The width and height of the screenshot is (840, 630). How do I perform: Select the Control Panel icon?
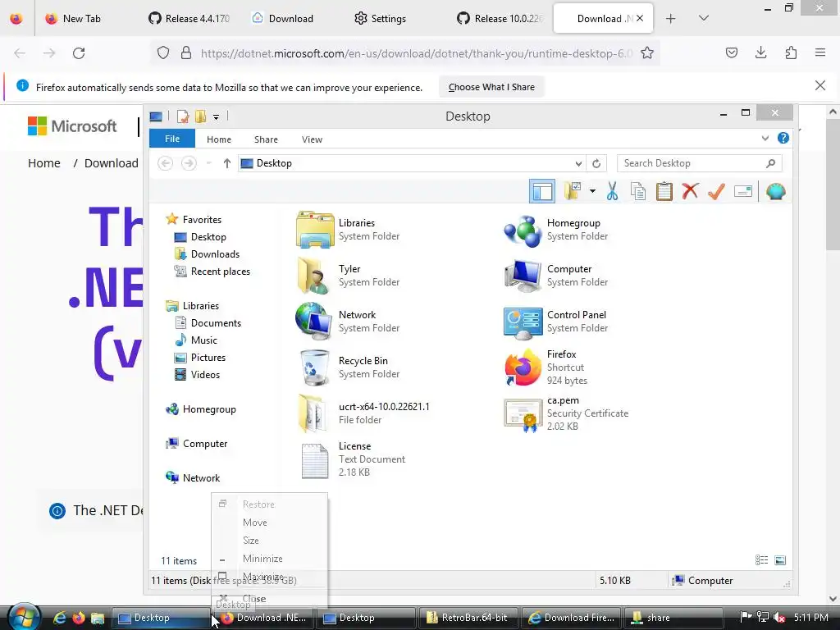tap(523, 322)
